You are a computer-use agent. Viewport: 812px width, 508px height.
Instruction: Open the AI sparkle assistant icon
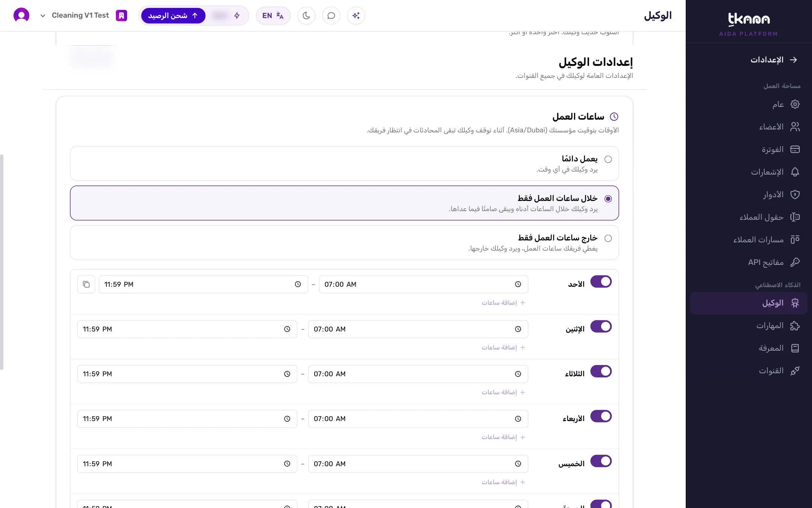point(356,15)
